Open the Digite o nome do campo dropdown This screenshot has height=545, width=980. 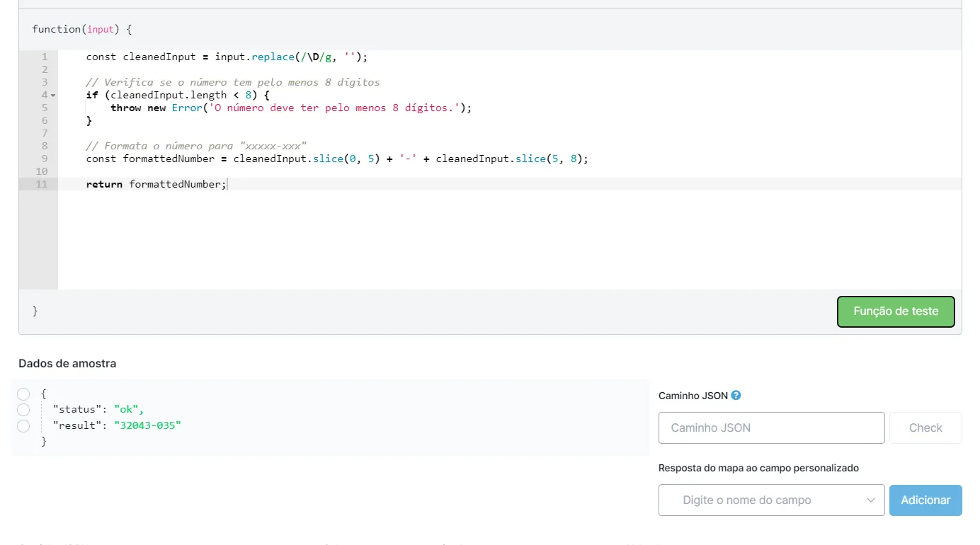771,500
